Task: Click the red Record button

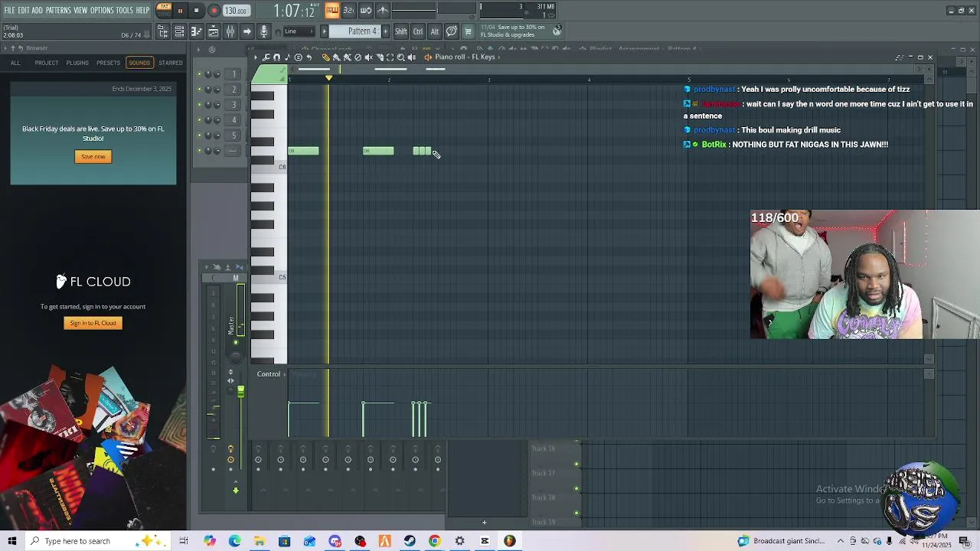Action: click(214, 11)
